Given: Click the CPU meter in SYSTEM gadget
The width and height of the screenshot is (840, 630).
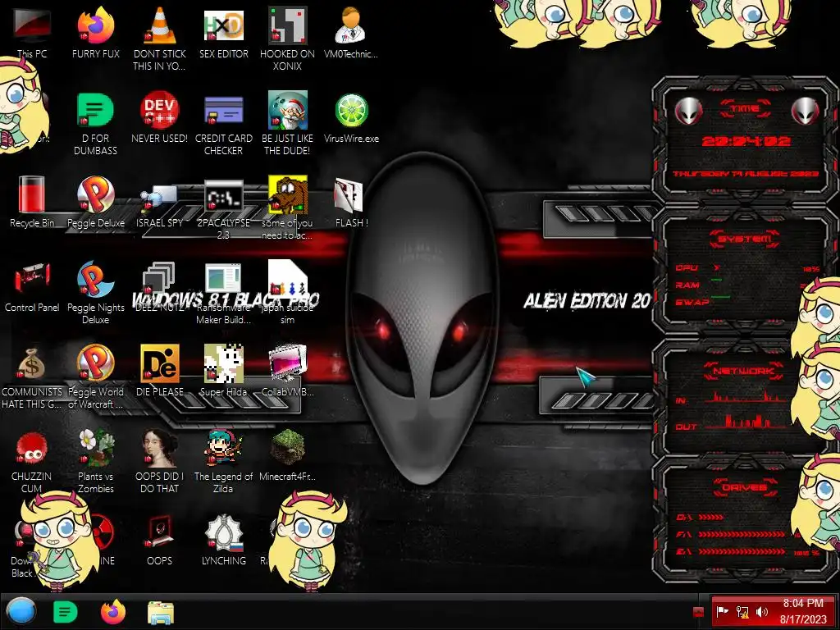Looking at the screenshot, I should [x=748, y=268].
